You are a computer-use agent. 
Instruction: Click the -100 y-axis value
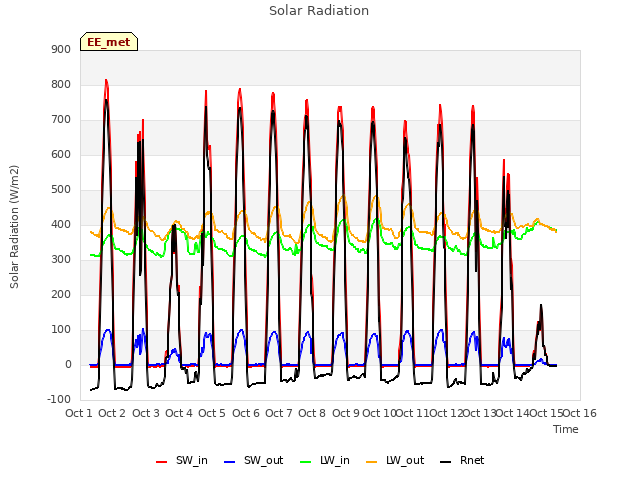[59, 399]
